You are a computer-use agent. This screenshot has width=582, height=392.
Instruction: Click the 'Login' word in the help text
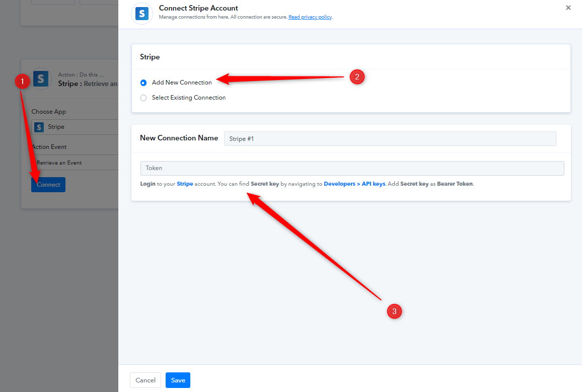(x=148, y=184)
